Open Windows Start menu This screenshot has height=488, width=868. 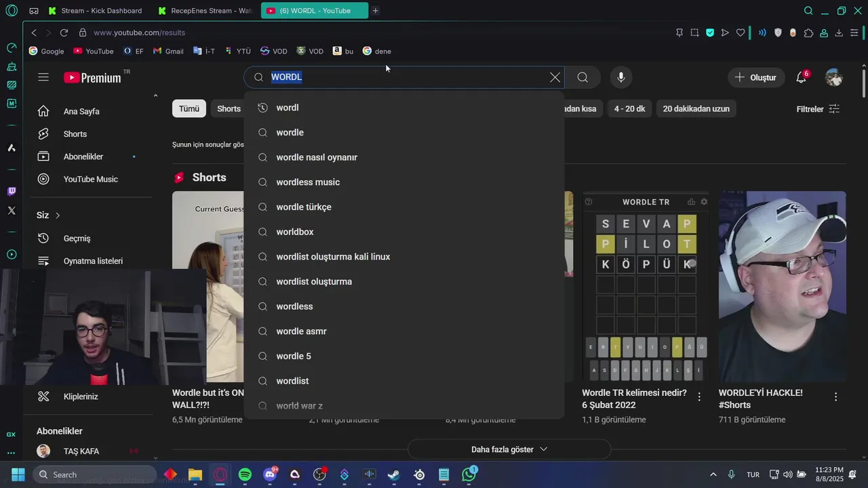pos(18,474)
